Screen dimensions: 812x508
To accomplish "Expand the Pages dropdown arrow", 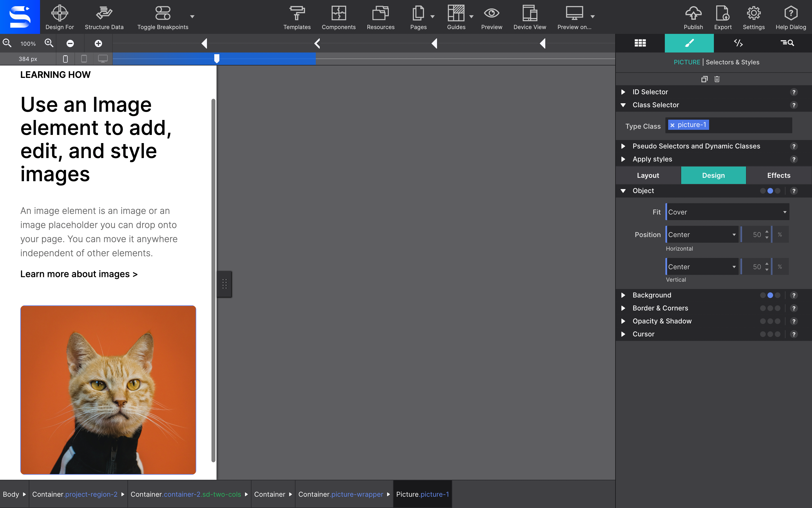I will 433,16.
